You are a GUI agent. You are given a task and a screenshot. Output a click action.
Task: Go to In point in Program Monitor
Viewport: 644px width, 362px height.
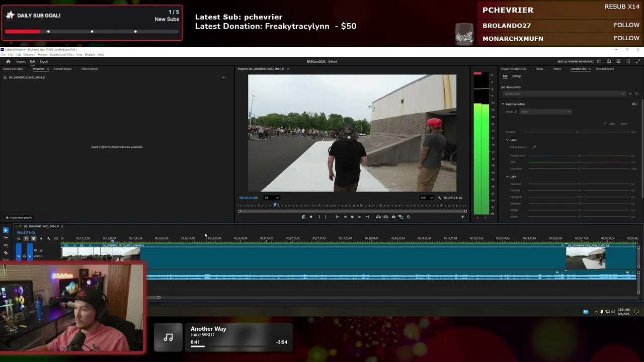[x=337, y=217]
